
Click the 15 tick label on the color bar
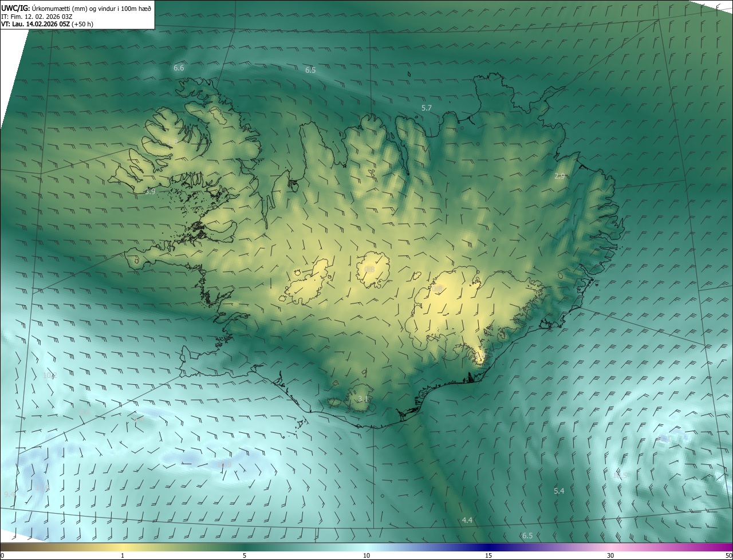(x=488, y=555)
